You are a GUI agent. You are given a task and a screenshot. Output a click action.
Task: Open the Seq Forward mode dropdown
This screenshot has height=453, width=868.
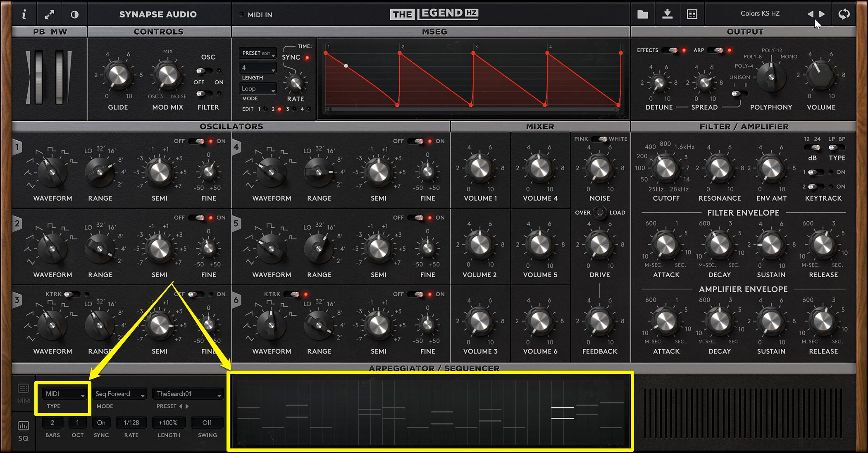click(x=120, y=394)
